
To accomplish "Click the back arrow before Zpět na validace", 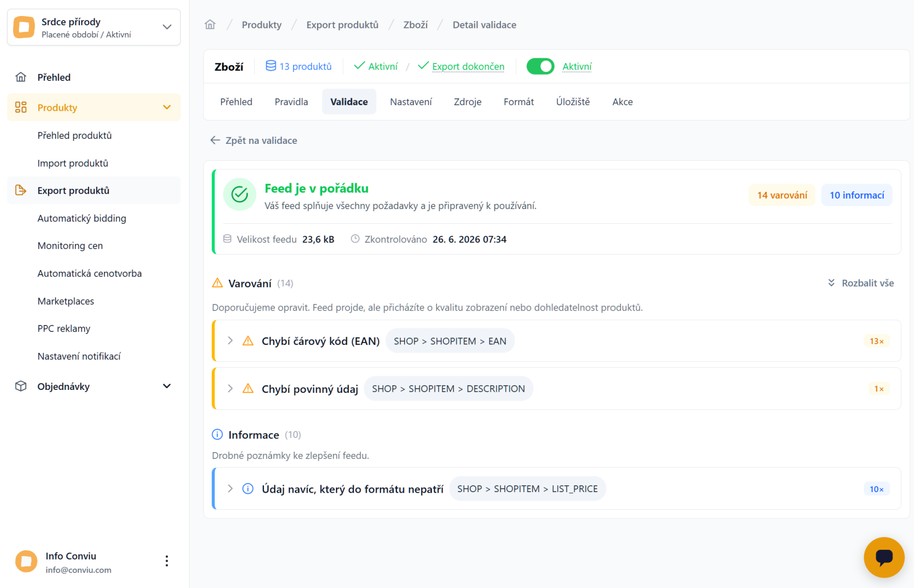I will pyautogui.click(x=215, y=140).
